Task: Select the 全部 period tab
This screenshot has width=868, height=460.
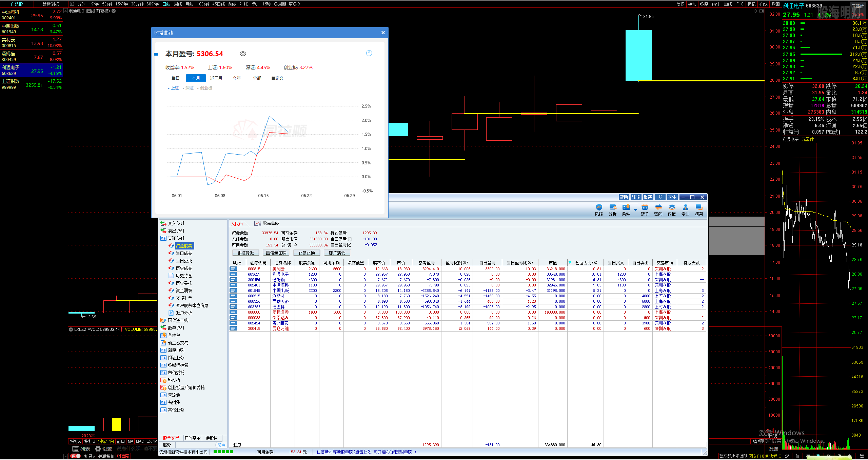Action: tap(257, 78)
